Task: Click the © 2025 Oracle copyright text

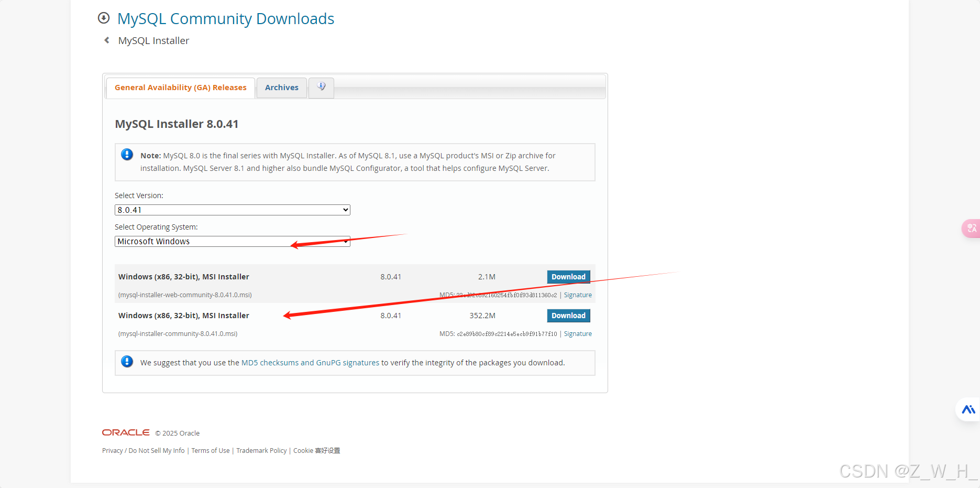Action: pyautogui.click(x=178, y=433)
